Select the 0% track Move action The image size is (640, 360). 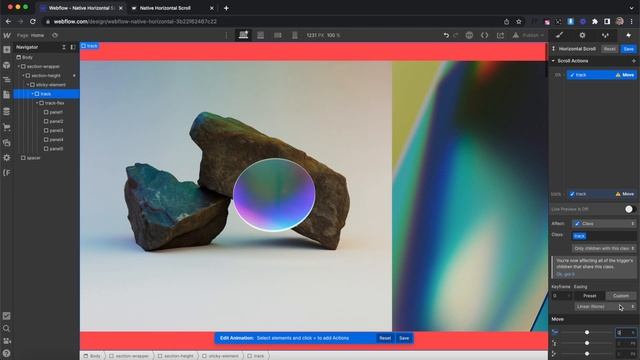click(x=601, y=75)
